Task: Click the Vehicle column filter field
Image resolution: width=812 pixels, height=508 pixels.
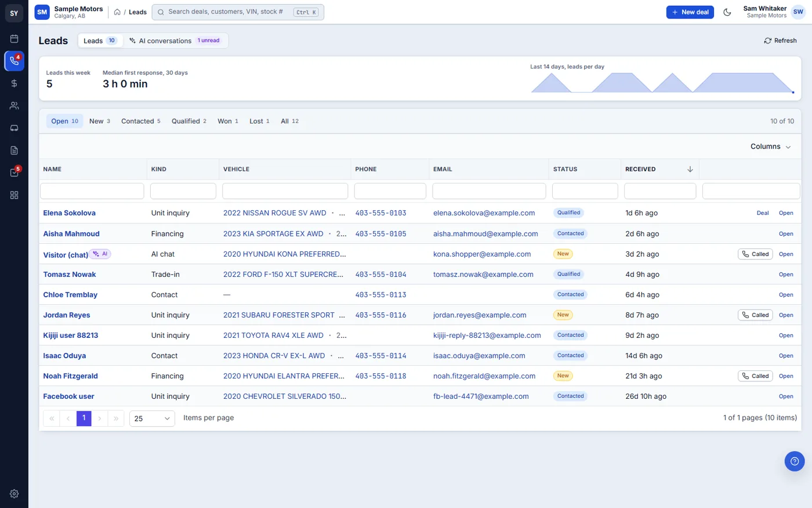Action: [285, 191]
